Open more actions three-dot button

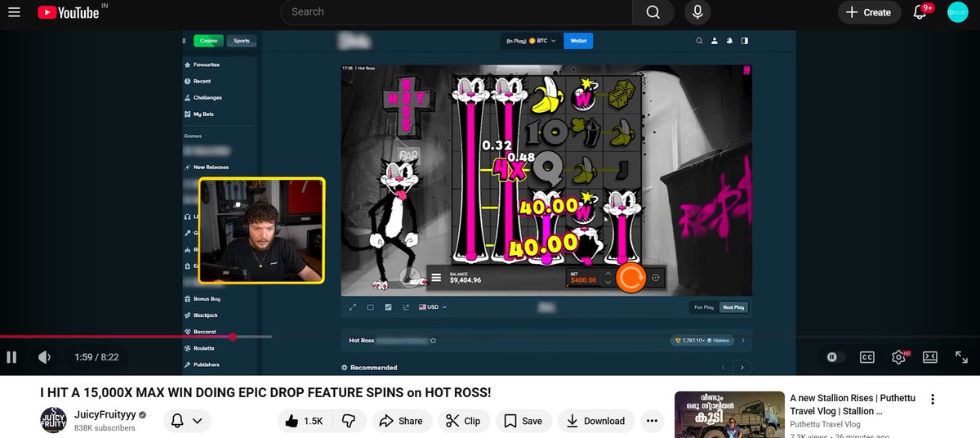coord(652,421)
